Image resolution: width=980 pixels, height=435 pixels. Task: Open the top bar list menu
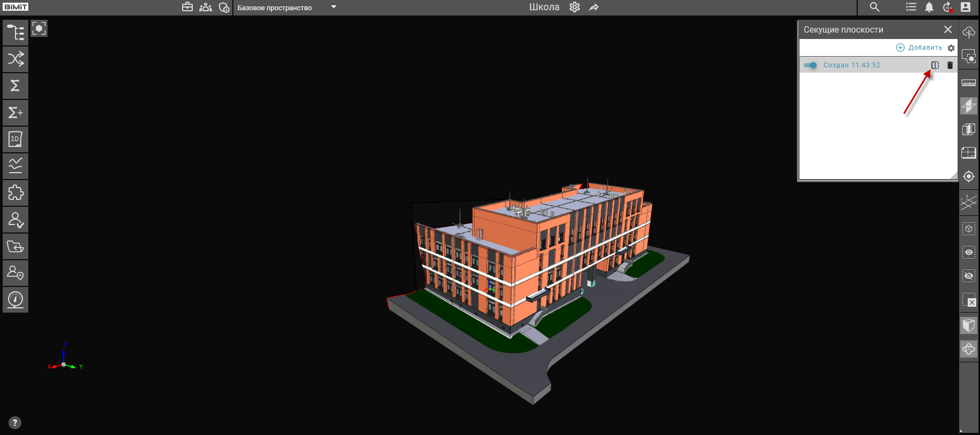pos(911,7)
